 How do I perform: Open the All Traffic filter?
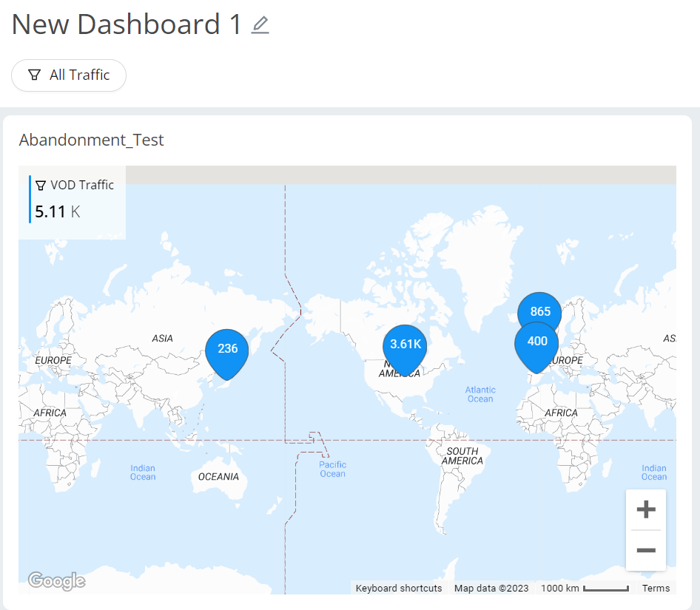tap(69, 75)
